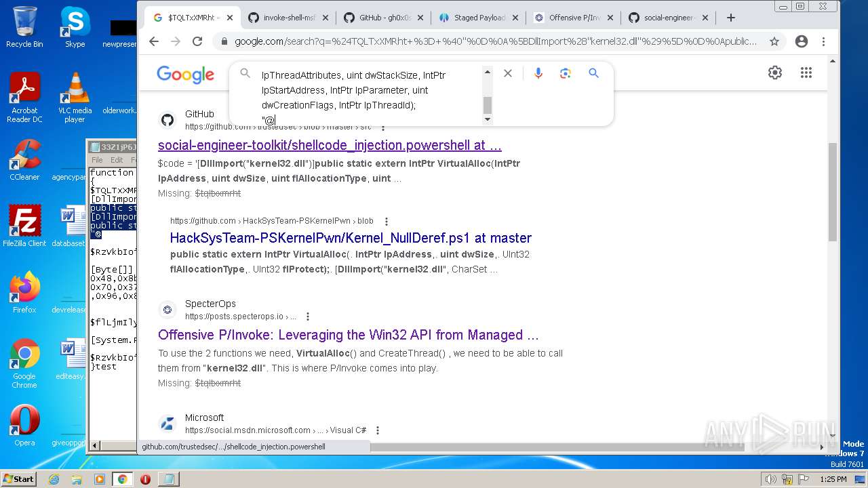Open the Recycle Bin desktop icon
This screenshot has width=868, height=488.
[x=24, y=27]
